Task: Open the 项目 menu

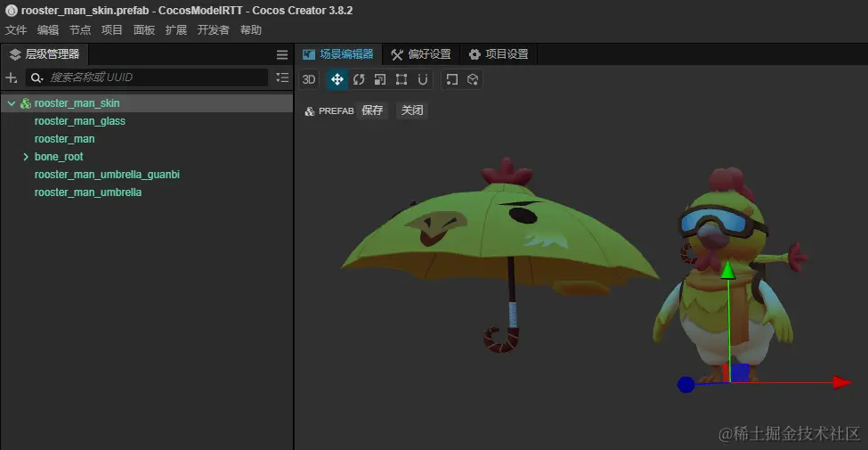Action: [112, 30]
